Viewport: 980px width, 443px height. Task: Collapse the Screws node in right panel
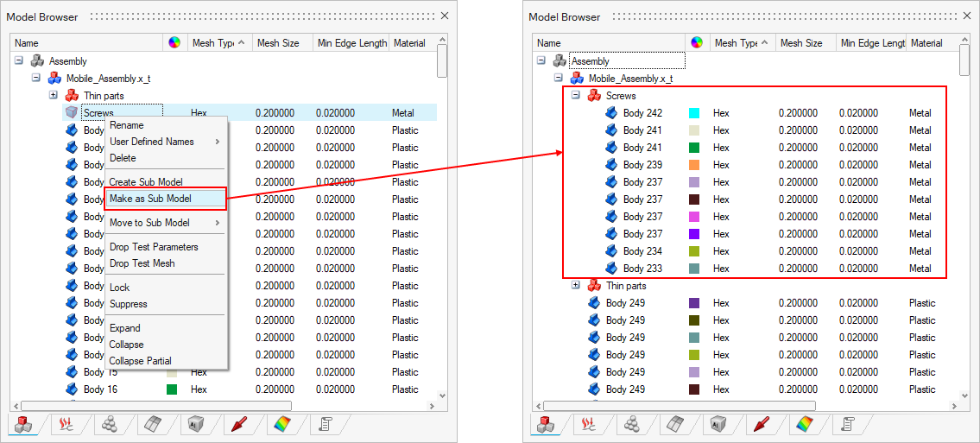[x=576, y=96]
